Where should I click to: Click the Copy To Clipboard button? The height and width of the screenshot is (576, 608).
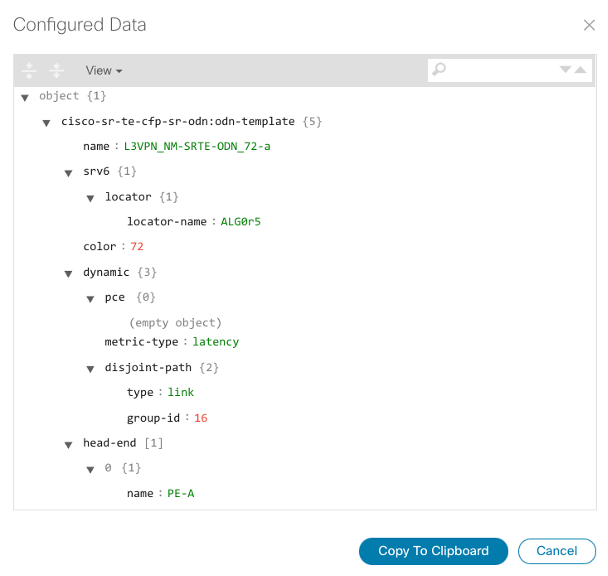433,551
